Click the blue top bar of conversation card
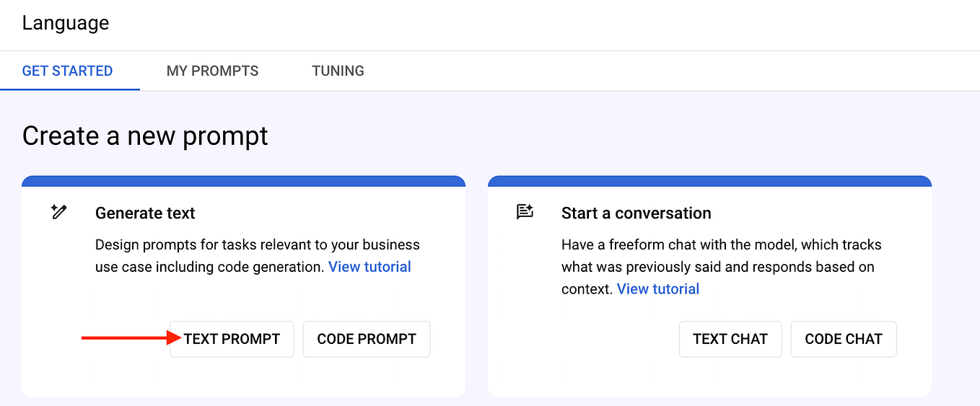The height and width of the screenshot is (406, 980). 709,181
